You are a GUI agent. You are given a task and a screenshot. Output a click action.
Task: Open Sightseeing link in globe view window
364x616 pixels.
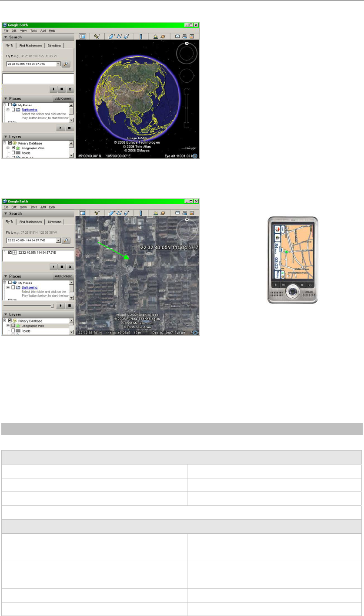tap(30, 110)
